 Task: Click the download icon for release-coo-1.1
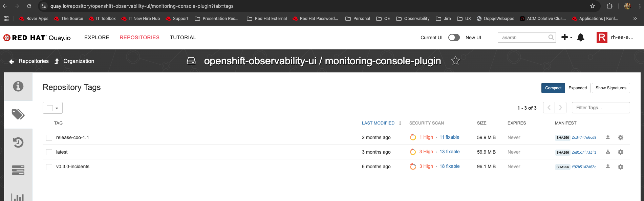pos(608,137)
